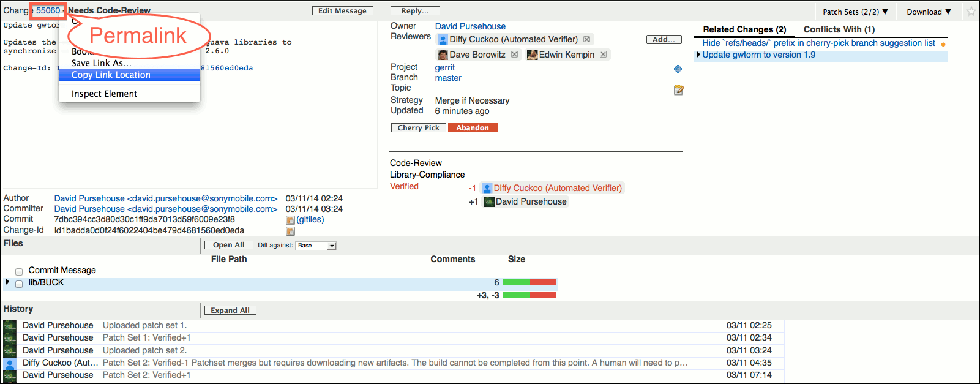The width and height of the screenshot is (980, 384).
Task: Click the copy-to-clipboard icon beside (gitiles)
Action: click(x=290, y=219)
